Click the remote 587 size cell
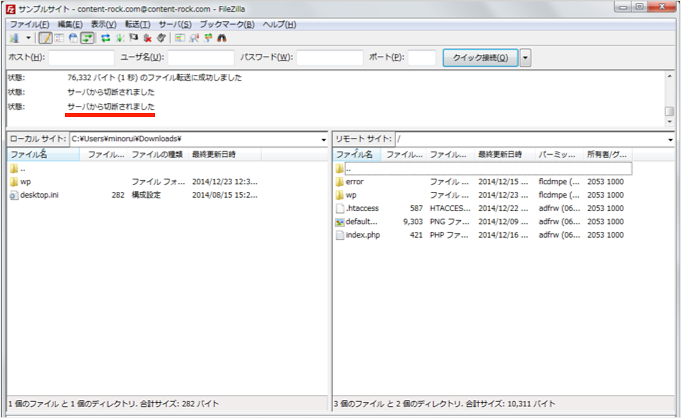This screenshot has width=681, height=418. click(416, 209)
